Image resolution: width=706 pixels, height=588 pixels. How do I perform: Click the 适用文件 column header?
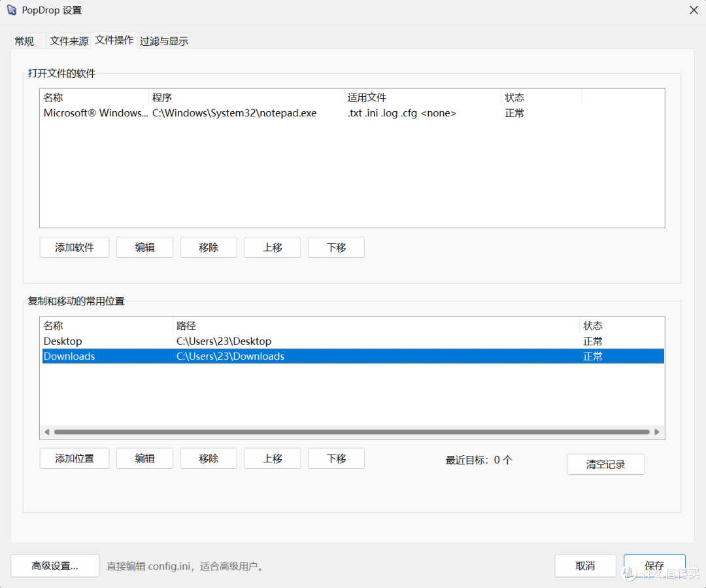tap(423, 97)
